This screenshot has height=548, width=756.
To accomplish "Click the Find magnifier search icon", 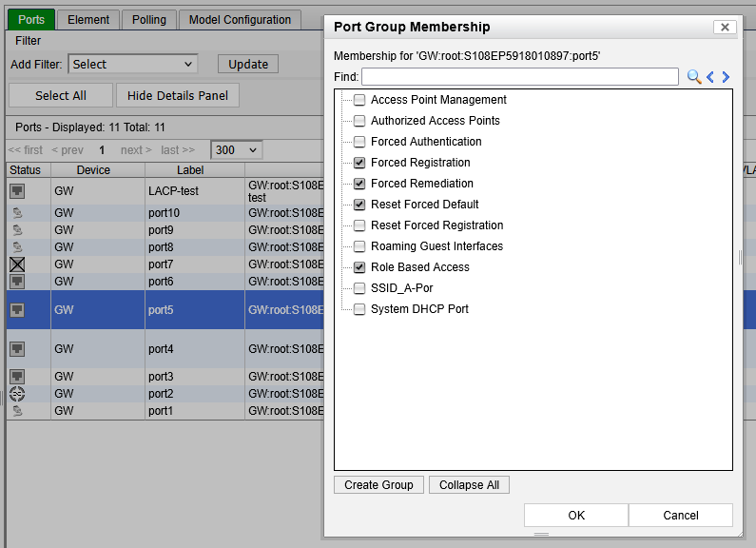I will tap(693, 77).
